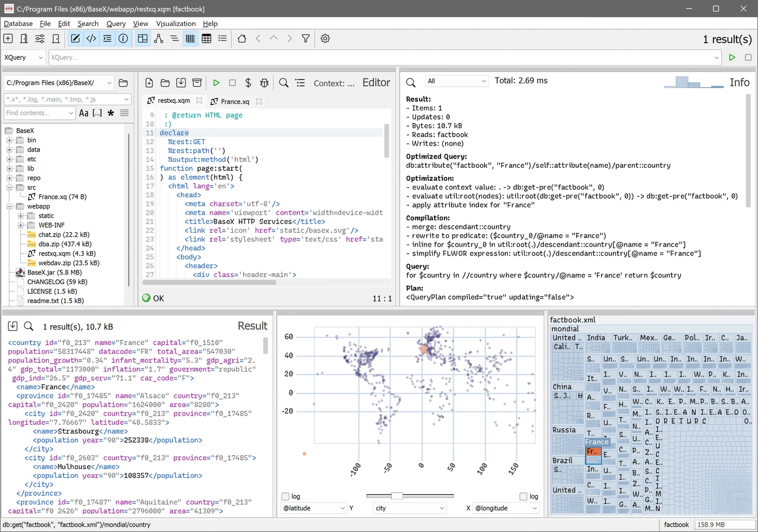Click the debug bug icon in Editor
This screenshot has width=758, height=532.
[x=264, y=83]
